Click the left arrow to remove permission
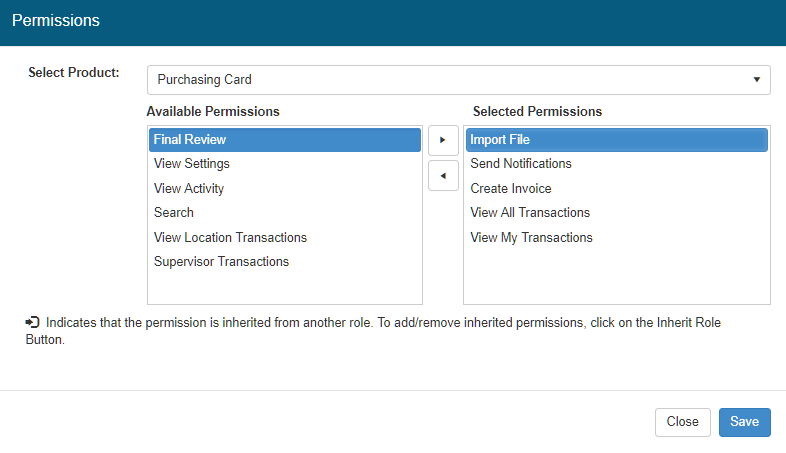 pos(443,175)
